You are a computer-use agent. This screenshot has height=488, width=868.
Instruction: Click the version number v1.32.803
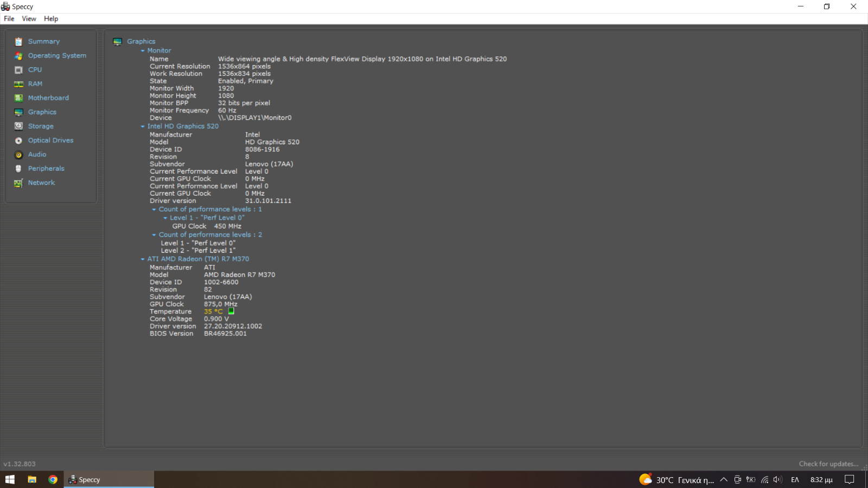(x=20, y=464)
